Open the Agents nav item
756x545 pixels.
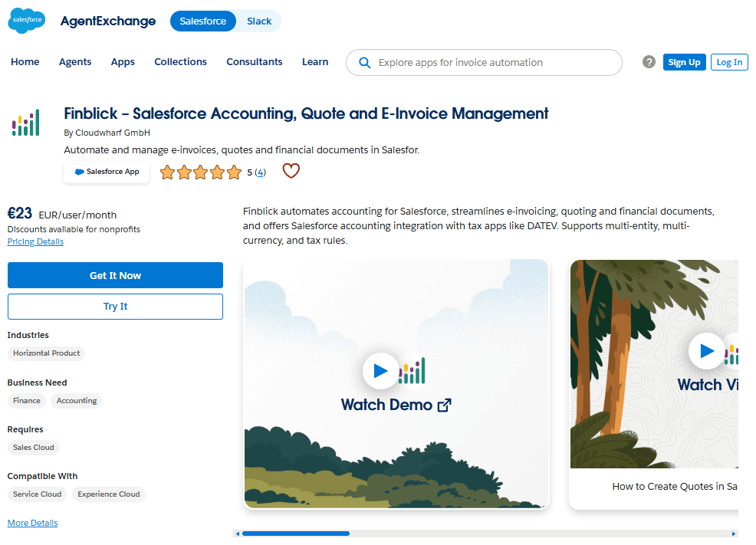(x=75, y=61)
